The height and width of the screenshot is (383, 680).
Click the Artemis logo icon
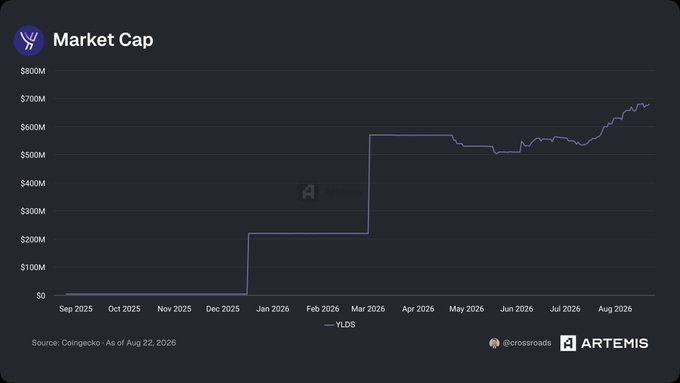[568, 343]
